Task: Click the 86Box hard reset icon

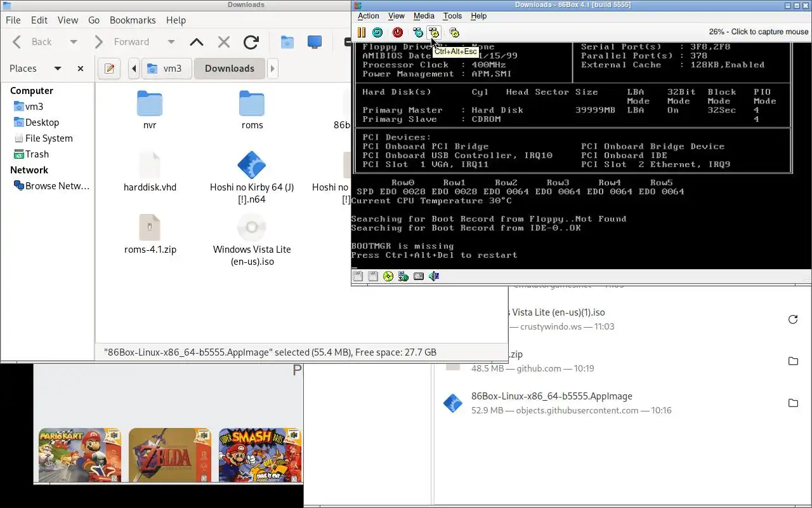Action: point(377,32)
